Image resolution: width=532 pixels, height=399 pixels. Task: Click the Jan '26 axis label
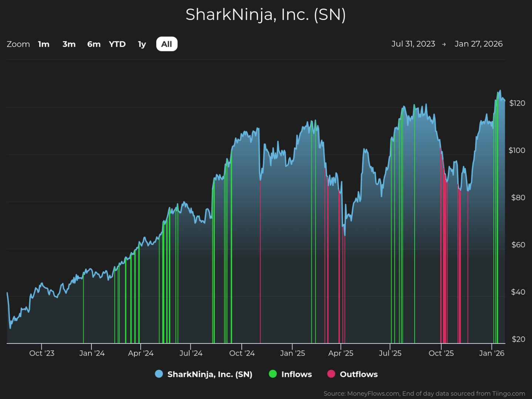(492, 353)
